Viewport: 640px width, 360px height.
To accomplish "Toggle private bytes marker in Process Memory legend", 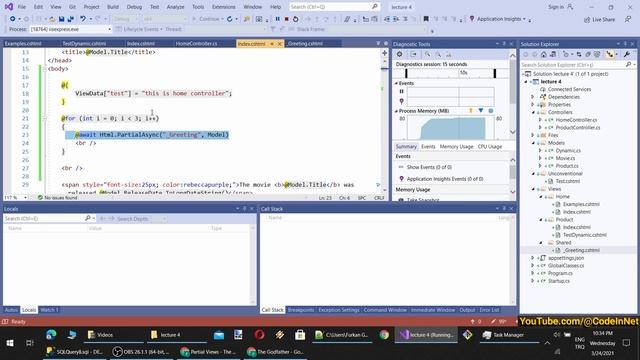I will tap(491, 111).
